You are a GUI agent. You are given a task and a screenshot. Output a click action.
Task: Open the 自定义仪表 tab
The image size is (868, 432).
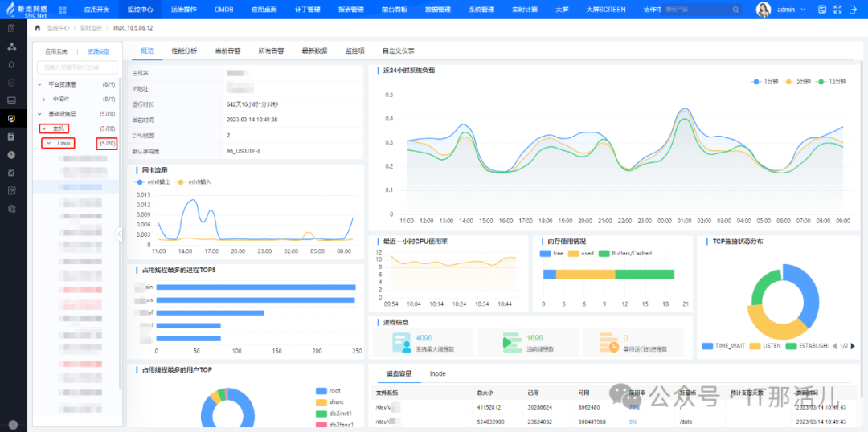[398, 51]
